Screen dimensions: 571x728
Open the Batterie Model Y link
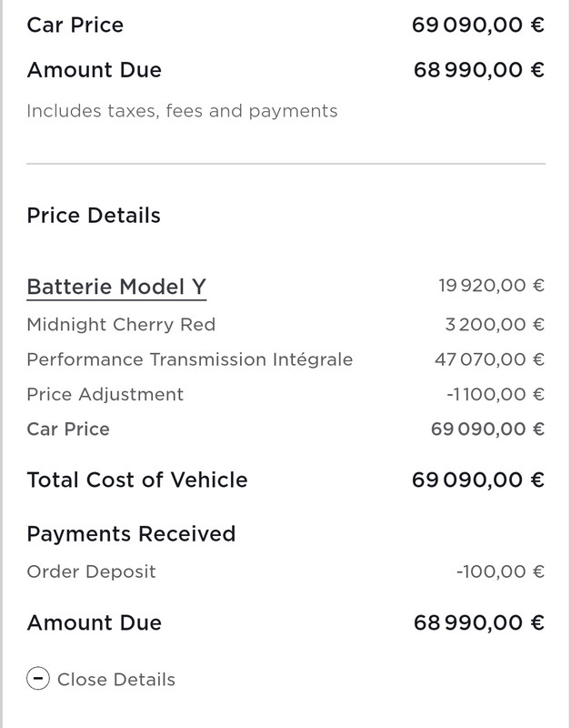point(116,287)
